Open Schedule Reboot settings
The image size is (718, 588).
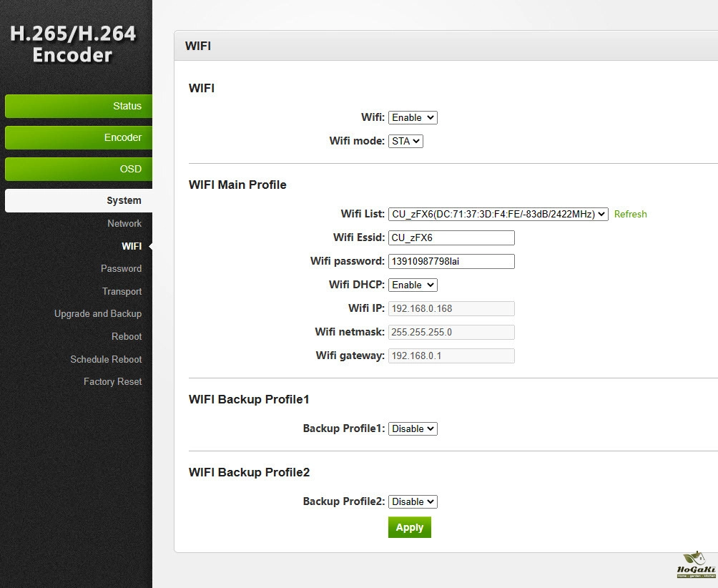pyautogui.click(x=106, y=359)
